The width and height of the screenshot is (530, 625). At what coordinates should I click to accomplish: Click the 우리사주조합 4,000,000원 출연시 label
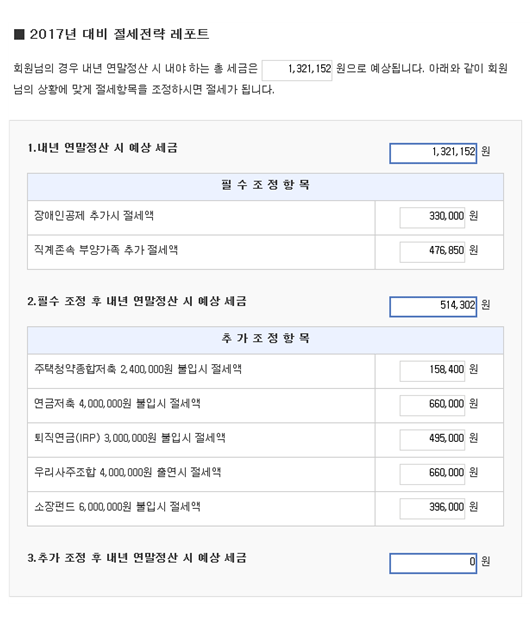(128, 472)
